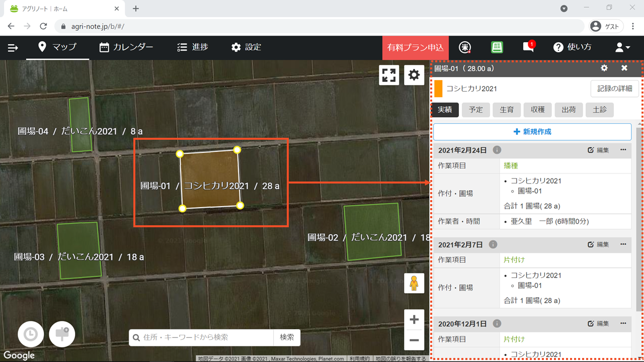Image resolution: width=644 pixels, height=362 pixels.
Task: Click the orange コシヒカリ2021 color swatch
Action: [438, 88]
